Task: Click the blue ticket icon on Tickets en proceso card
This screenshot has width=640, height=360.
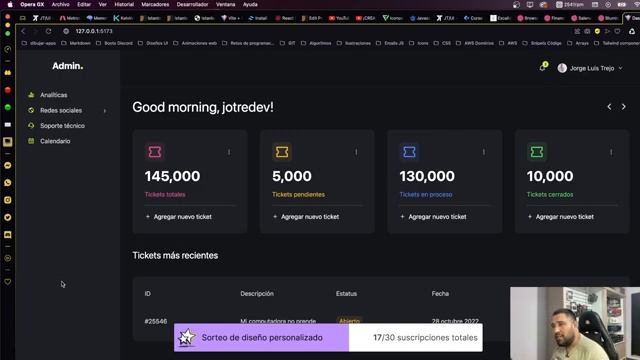Action: pos(409,152)
